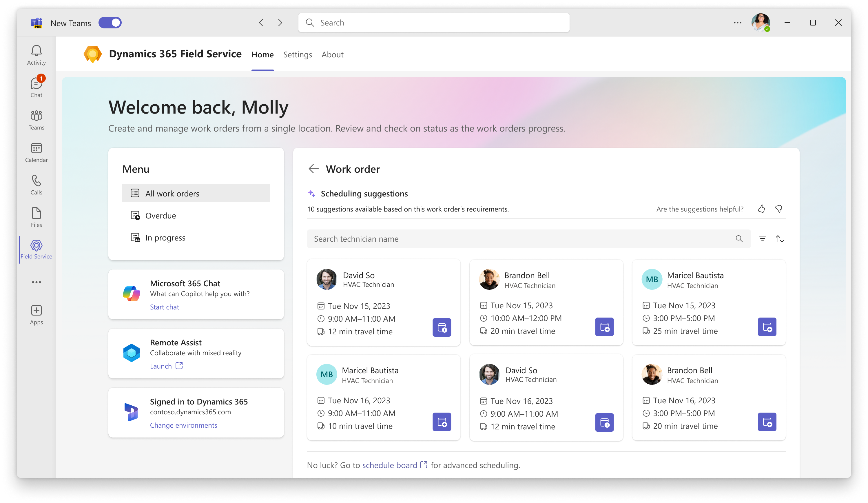Viewport: 868px width, 503px height.
Task: Select Overdue in the Menu
Action: pyautogui.click(x=161, y=216)
